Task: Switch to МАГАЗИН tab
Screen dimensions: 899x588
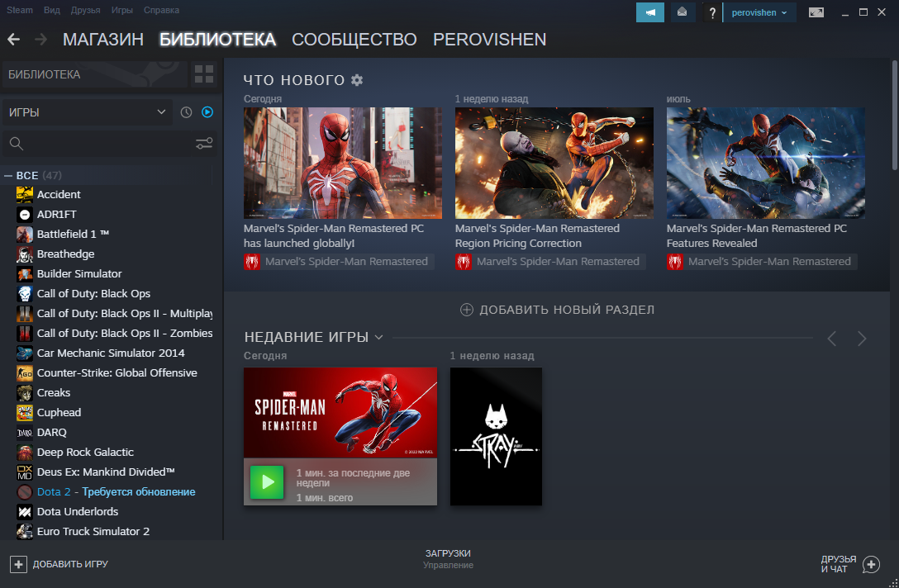Action: coord(103,40)
